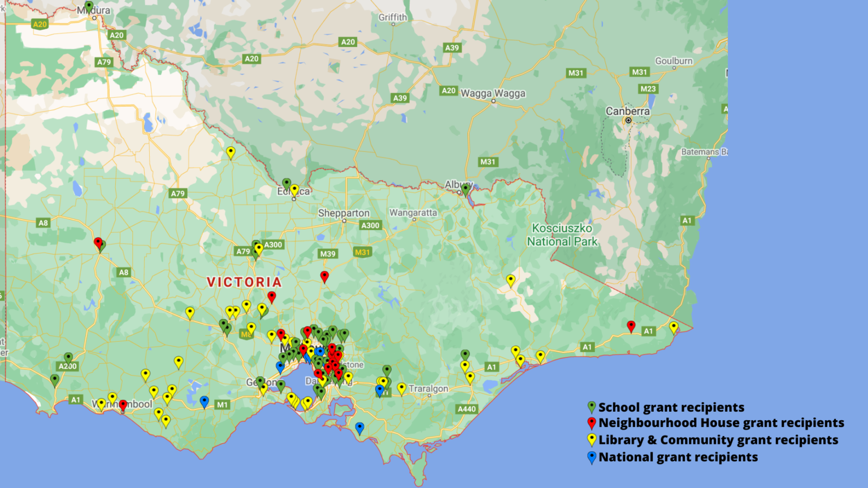Select the red pin north of Victoria label
Viewport: 868px width, 488px height.
coord(325,277)
